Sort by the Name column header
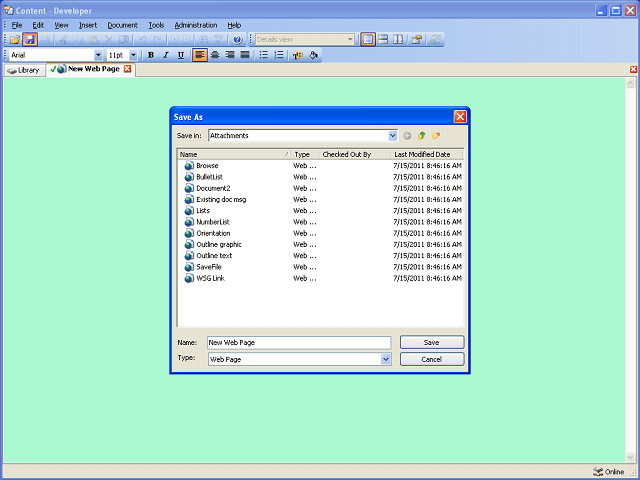Screen dimensions: 640x480 (x=234, y=154)
